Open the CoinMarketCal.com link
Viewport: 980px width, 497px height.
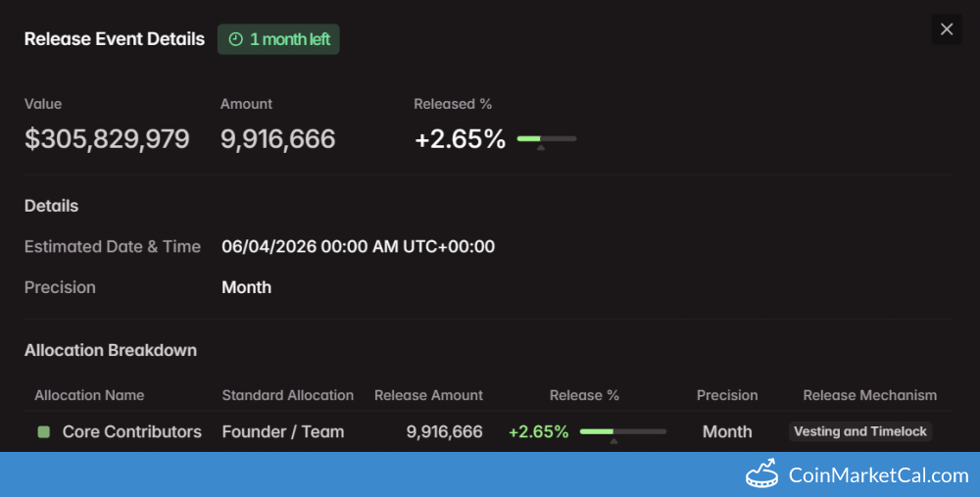[x=878, y=475]
